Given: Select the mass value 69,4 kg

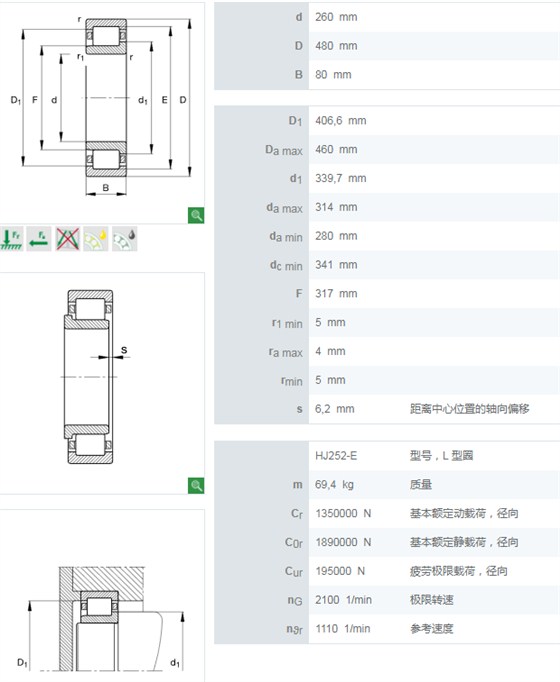Looking at the screenshot, I should pos(334,485).
